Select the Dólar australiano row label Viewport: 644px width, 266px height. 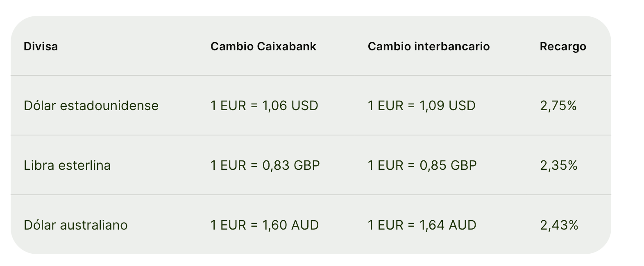76,225
